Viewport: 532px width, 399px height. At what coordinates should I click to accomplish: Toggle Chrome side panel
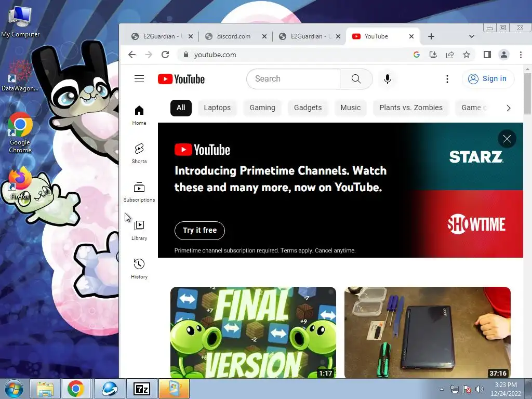(x=487, y=55)
